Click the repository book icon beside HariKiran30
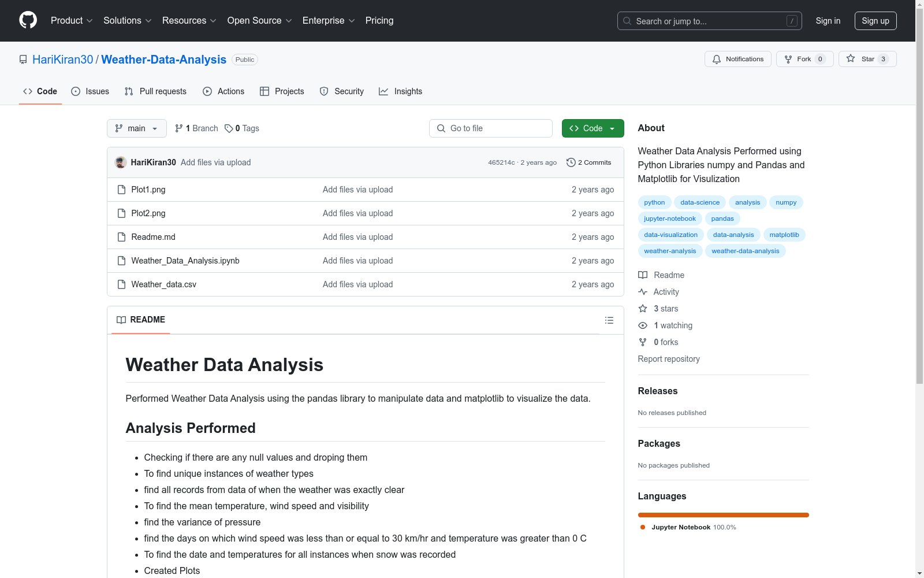This screenshot has width=924, height=578. pos(23,60)
